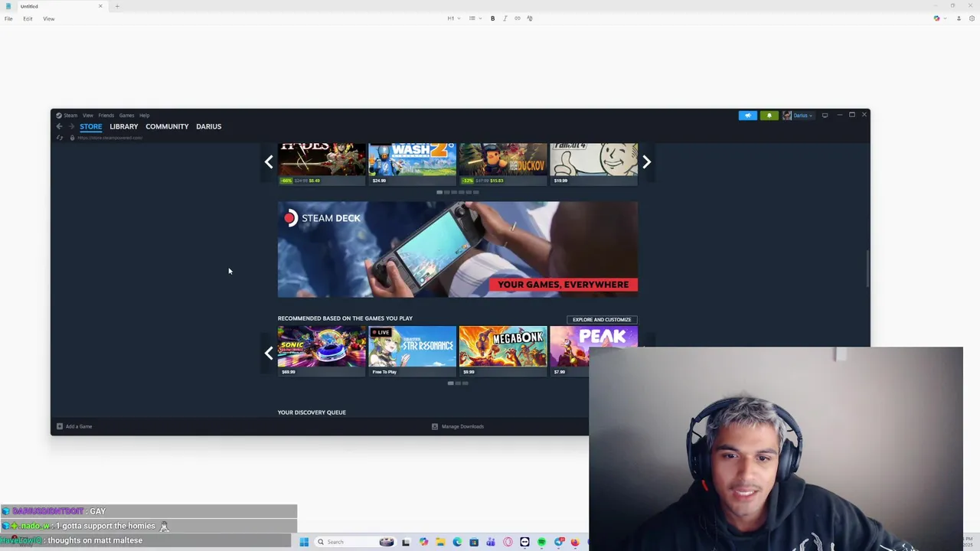Toggle bold formatting in the editor
The width and height of the screenshot is (980, 551).
pos(492,18)
